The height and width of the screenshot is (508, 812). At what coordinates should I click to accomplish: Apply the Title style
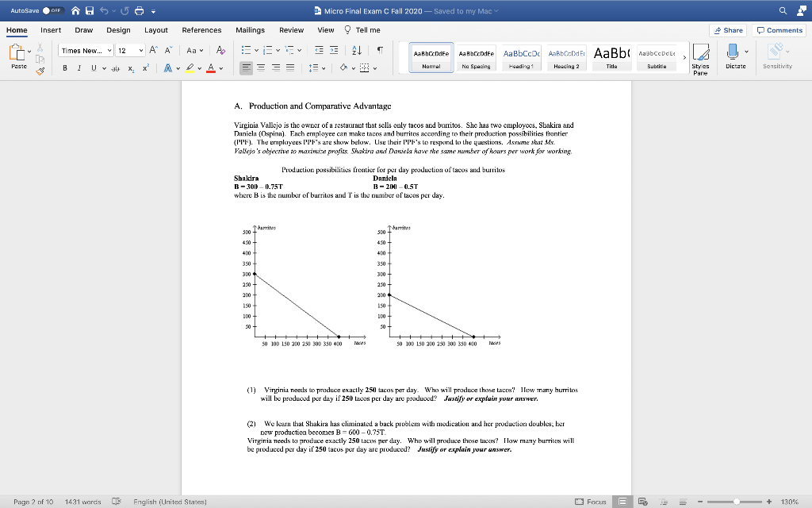pyautogui.click(x=611, y=57)
